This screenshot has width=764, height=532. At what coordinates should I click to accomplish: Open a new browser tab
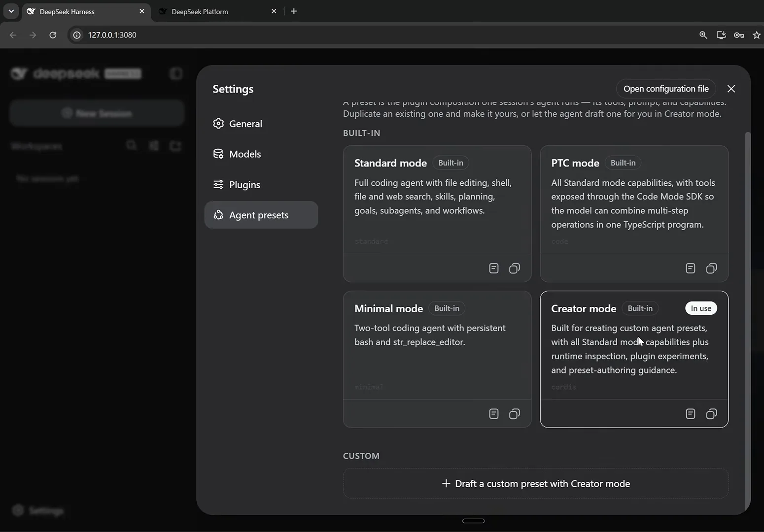click(294, 11)
